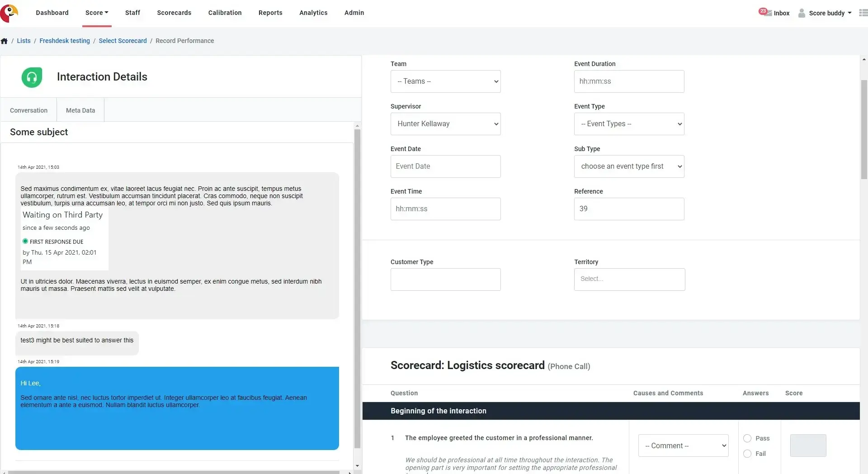The image size is (868, 474).
Task: Click the blue 'Hi Lee' message bubble
Action: (177, 408)
